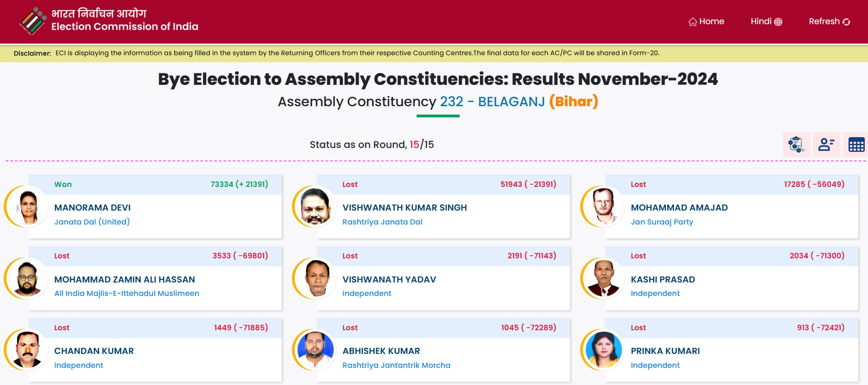The width and height of the screenshot is (868, 385).
Task: Open the round-wise results clipboard icon
Action: 796,145
